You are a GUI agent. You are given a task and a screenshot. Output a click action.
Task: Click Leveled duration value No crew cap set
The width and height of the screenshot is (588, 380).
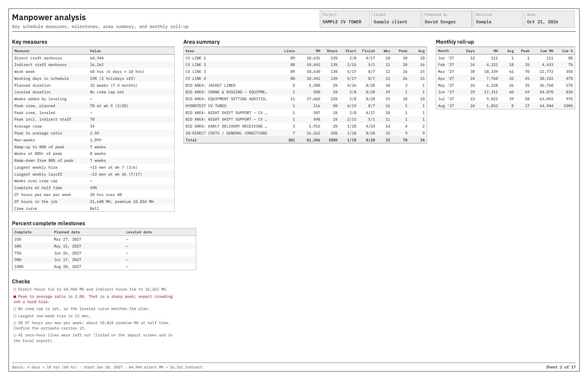click(x=107, y=92)
